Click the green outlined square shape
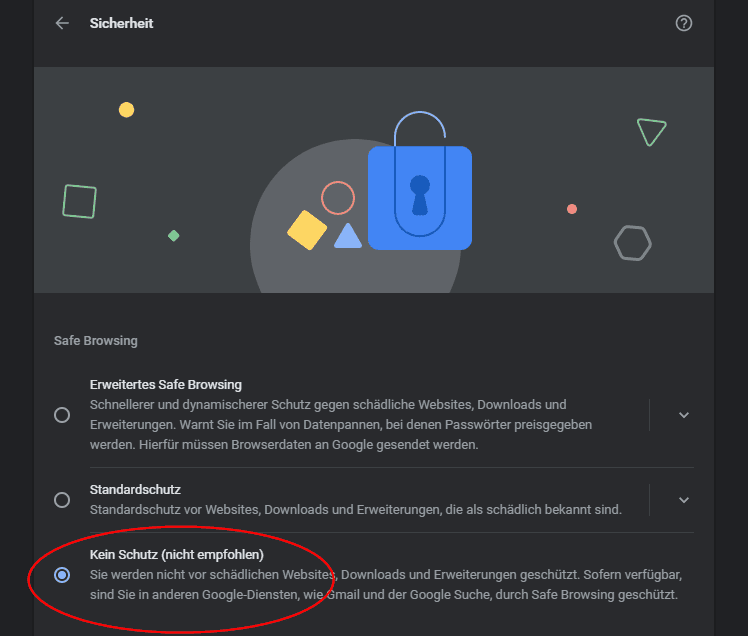 click(80, 201)
